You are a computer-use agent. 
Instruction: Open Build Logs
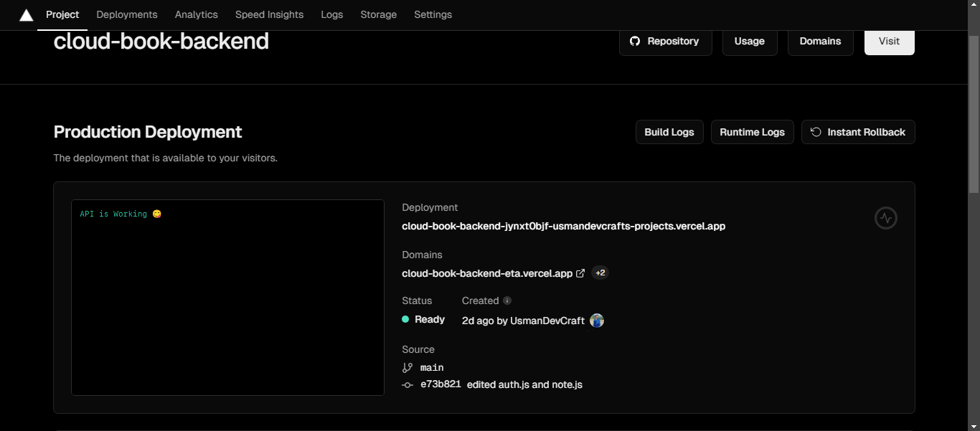tap(669, 132)
